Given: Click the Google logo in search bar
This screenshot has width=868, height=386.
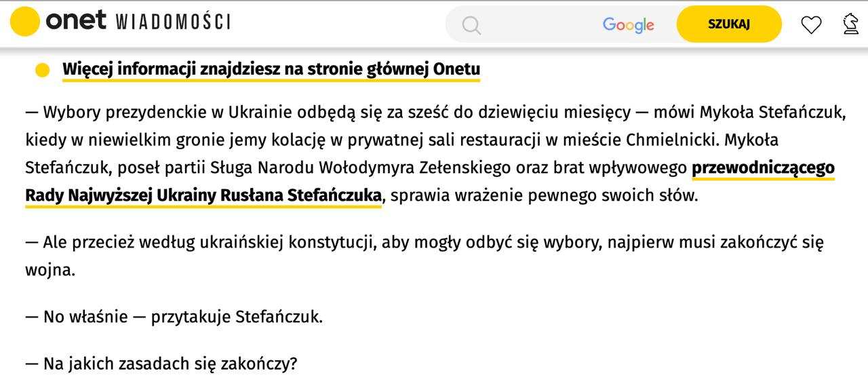Looking at the screenshot, I should click(x=628, y=25).
